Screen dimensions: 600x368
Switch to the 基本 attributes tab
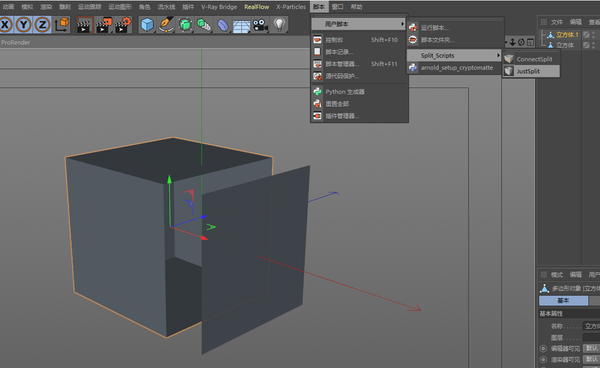(563, 301)
